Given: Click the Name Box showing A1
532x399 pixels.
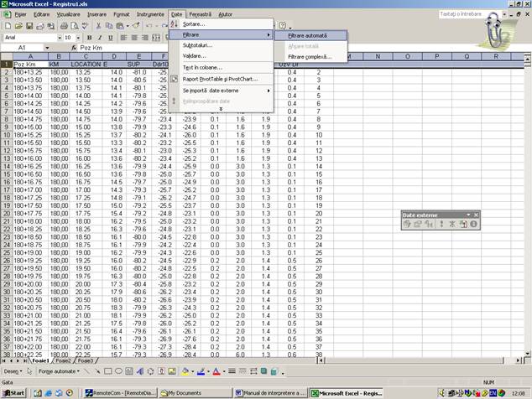Looking at the screenshot, I should click(x=23, y=48).
